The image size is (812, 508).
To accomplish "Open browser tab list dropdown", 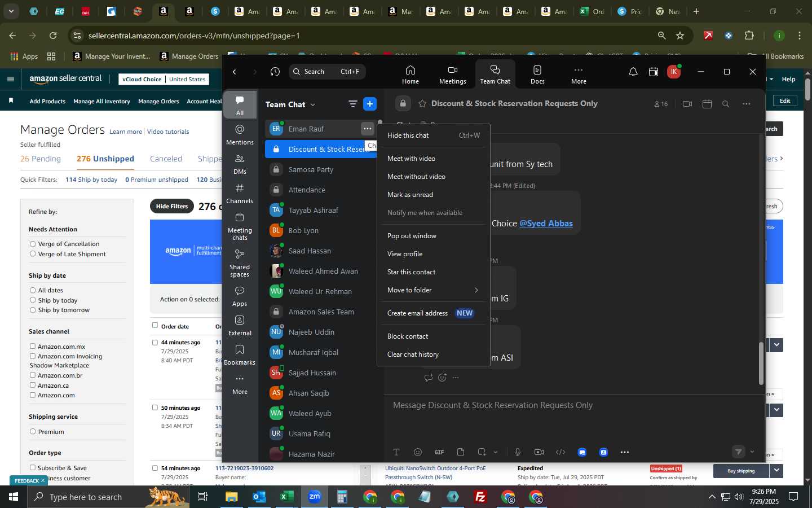I will [11, 11].
